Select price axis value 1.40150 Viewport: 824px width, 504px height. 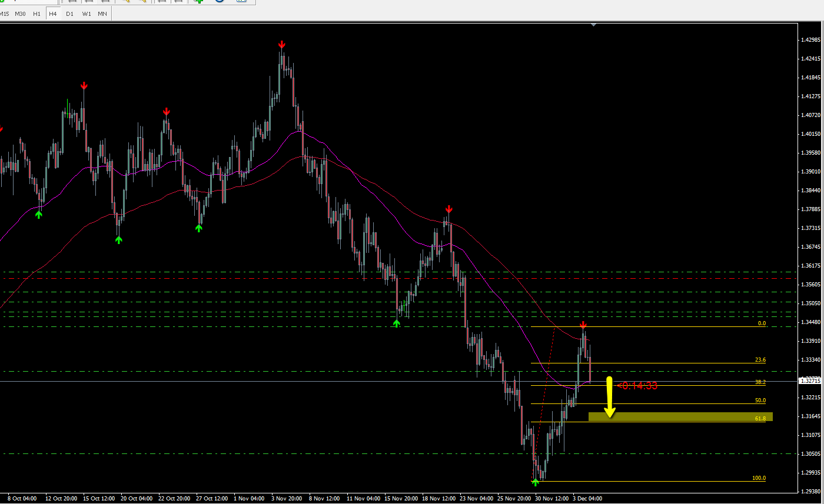(x=810, y=134)
